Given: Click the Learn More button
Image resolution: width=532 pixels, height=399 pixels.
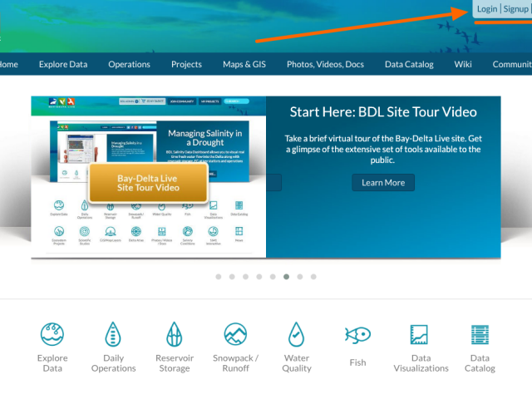Looking at the screenshot, I should (382, 182).
